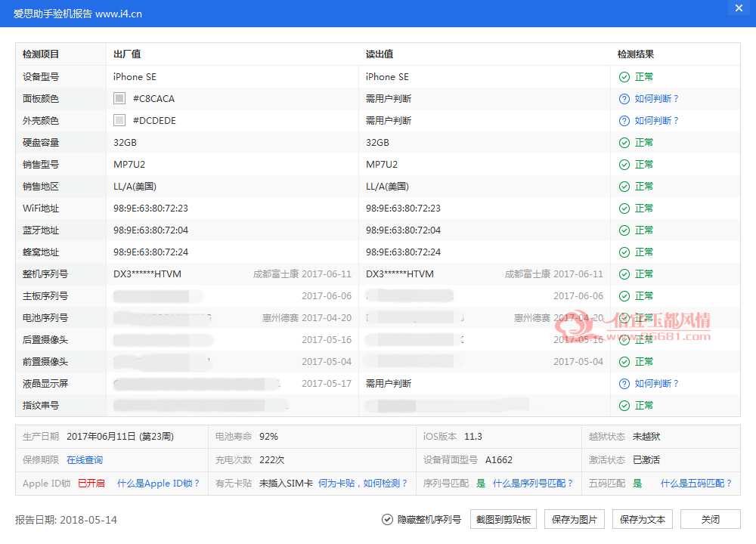Click 保存为文本 button
Viewport: 756px width, 544px height.
point(642,519)
